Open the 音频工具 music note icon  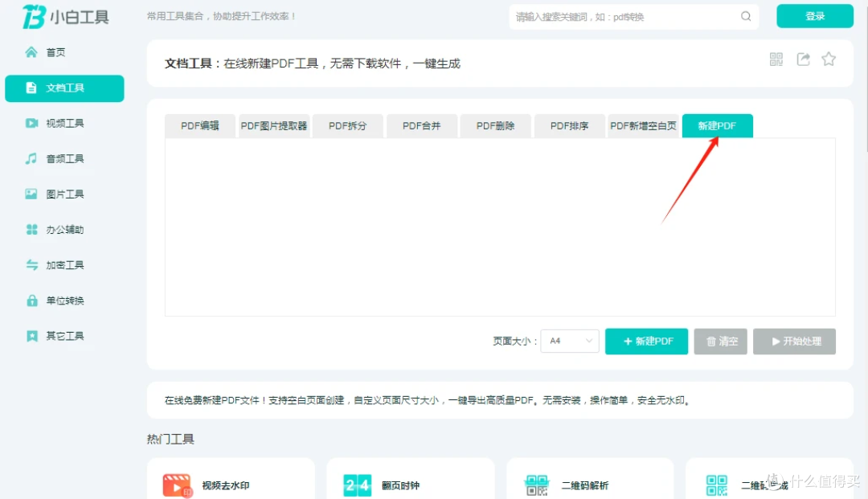tap(31, 158)
